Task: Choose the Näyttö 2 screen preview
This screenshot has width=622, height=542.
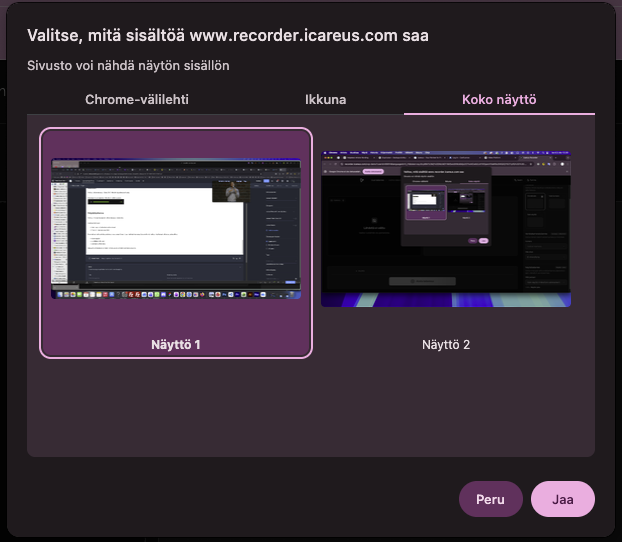Action: coord(445,228)
